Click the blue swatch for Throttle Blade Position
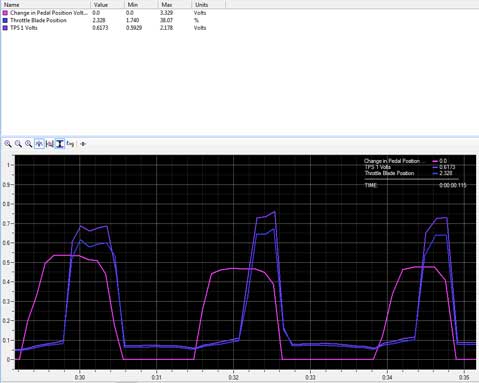 pos(5,20)
